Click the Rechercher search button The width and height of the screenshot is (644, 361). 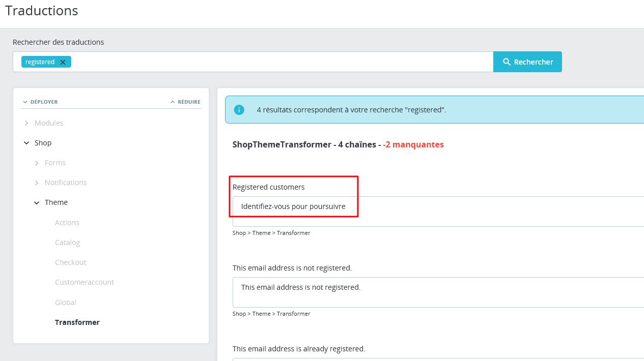(527, 62)
